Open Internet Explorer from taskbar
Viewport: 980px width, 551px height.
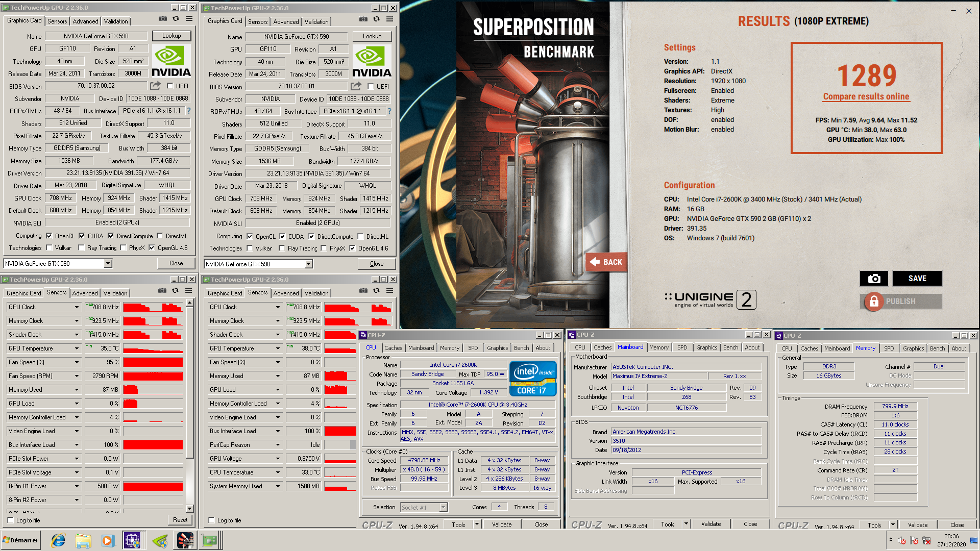coord(58,540)
